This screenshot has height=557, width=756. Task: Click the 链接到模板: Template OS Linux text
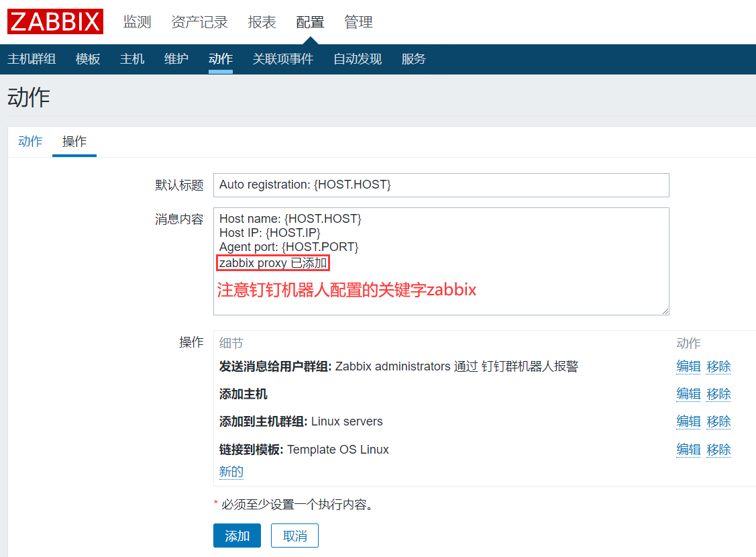pyautogui.click(x=304, y=450)
